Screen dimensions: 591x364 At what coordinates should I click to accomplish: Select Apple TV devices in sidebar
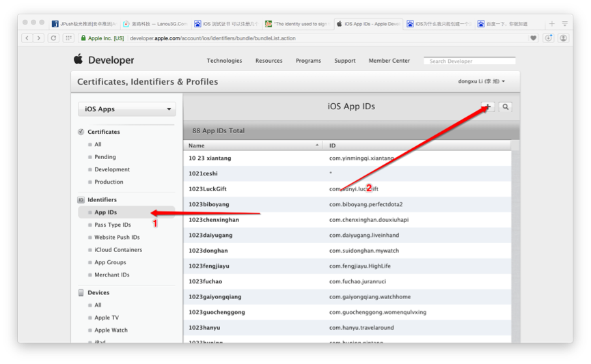(x=107, y=318)
